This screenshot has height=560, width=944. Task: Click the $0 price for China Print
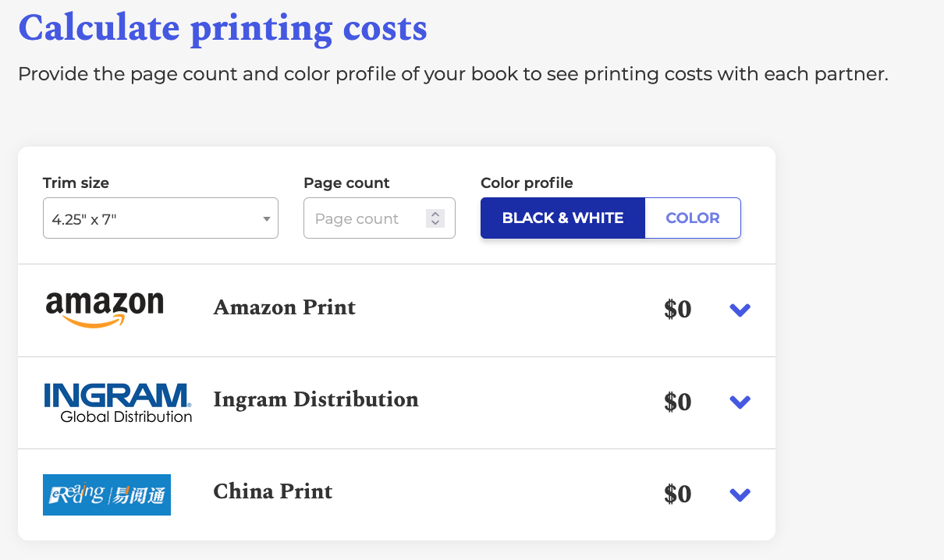677,494
